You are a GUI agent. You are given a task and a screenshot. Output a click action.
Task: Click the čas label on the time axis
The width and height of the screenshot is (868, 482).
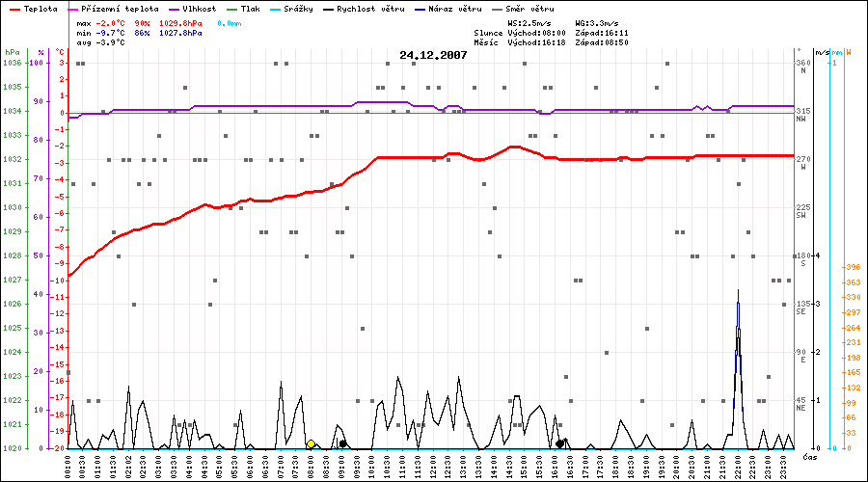(810, 457)
